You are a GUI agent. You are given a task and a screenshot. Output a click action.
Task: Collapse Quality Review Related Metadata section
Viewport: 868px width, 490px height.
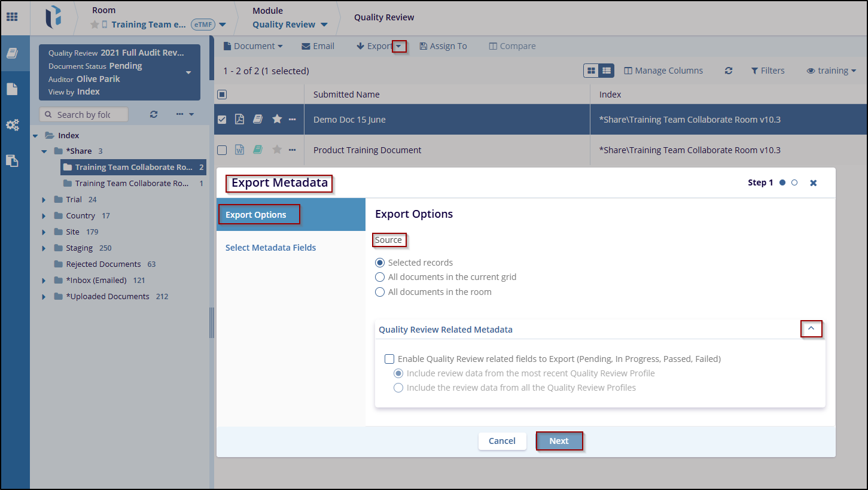pos(811,328)
